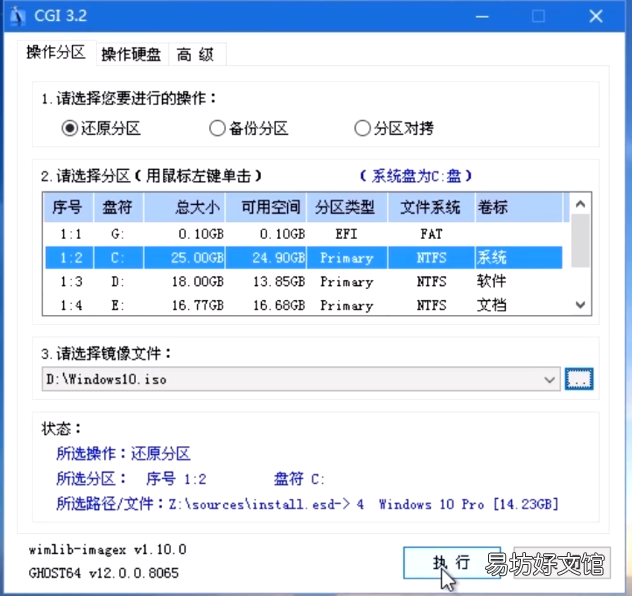Click the partition list scrollbar thumb
Viewport: 632px width, 596px height.
pos(580,241)
